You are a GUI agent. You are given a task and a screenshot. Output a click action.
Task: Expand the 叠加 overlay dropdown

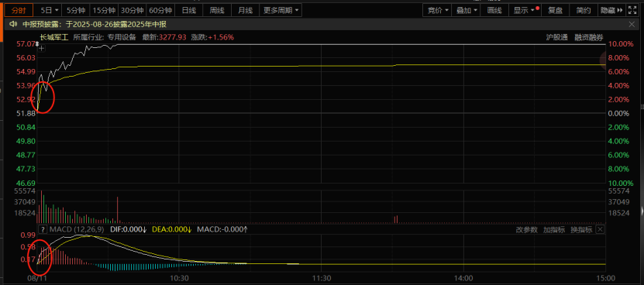click(x=467, y=10)
